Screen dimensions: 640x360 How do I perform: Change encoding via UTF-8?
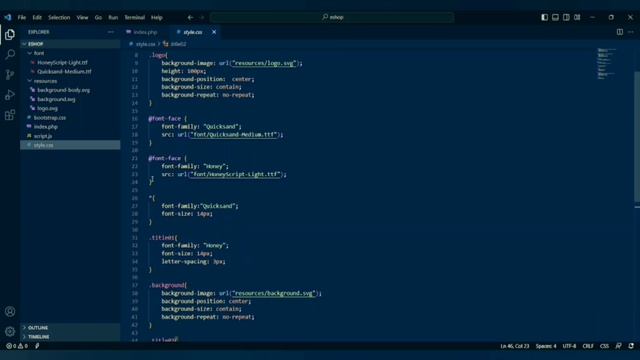pyautogui.click(x=569, y=346)
